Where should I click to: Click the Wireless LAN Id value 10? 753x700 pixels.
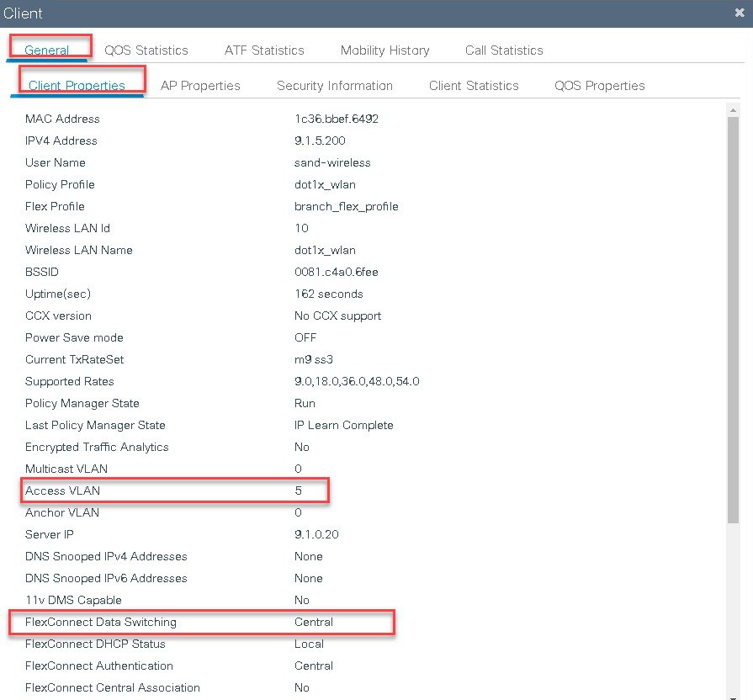301,228
